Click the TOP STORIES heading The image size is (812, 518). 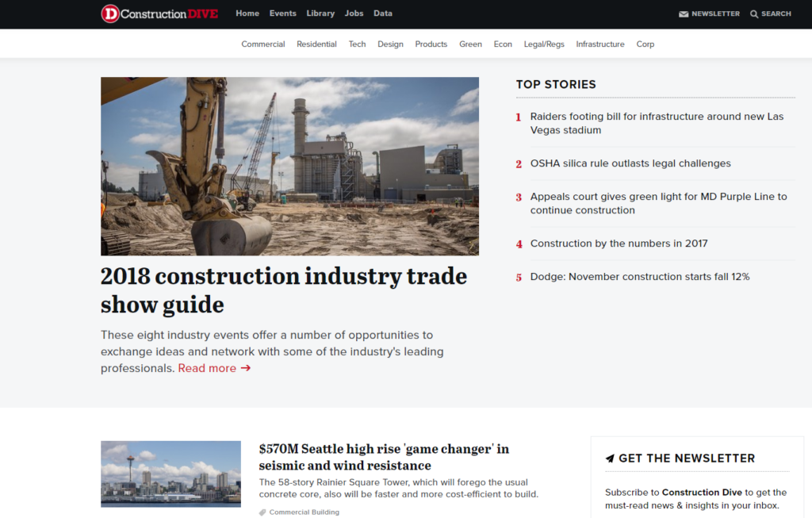(556, 84)
